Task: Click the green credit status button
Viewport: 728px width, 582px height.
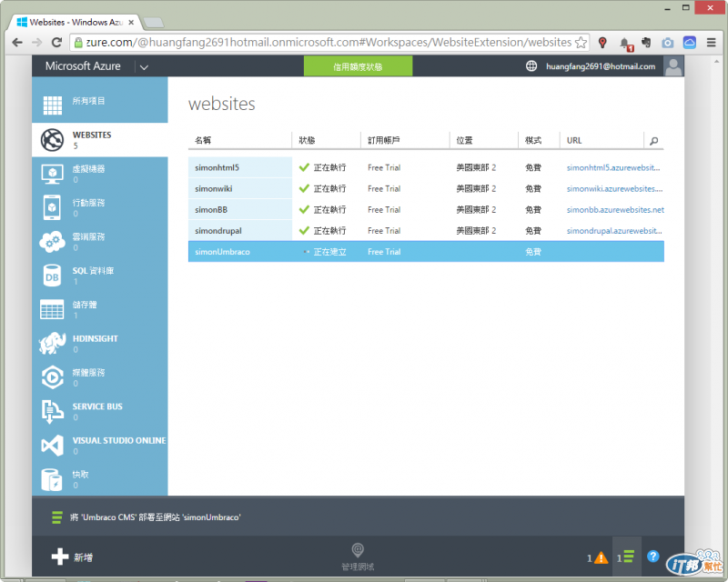Action: pyautogui.click(x=358, y=65)
